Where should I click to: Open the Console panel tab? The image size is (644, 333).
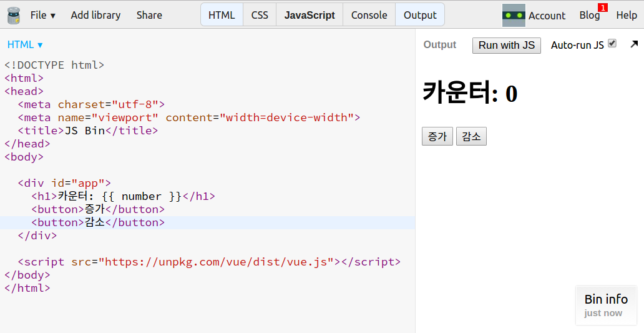point(369,15)
